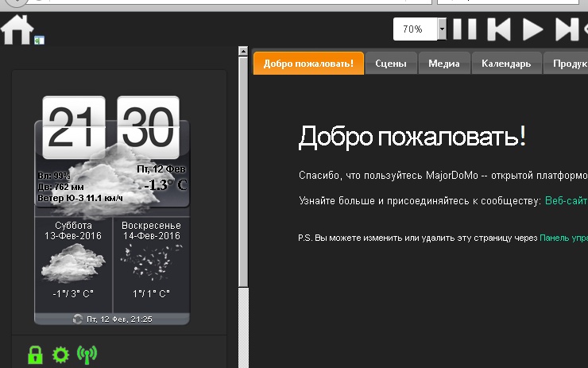Click the green antenna signal icon
The image size is (588, 368).
coord(87,354)
